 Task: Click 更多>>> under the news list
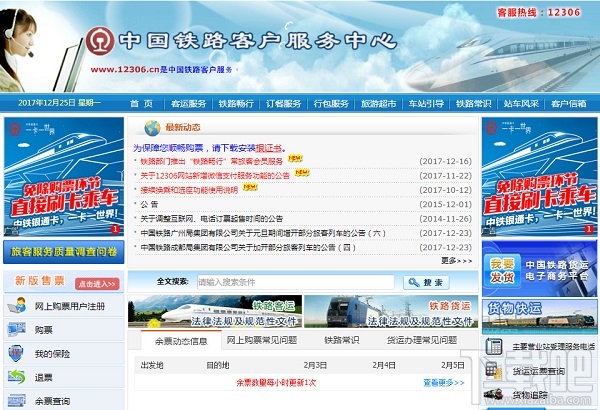click(x=457, y=261)
